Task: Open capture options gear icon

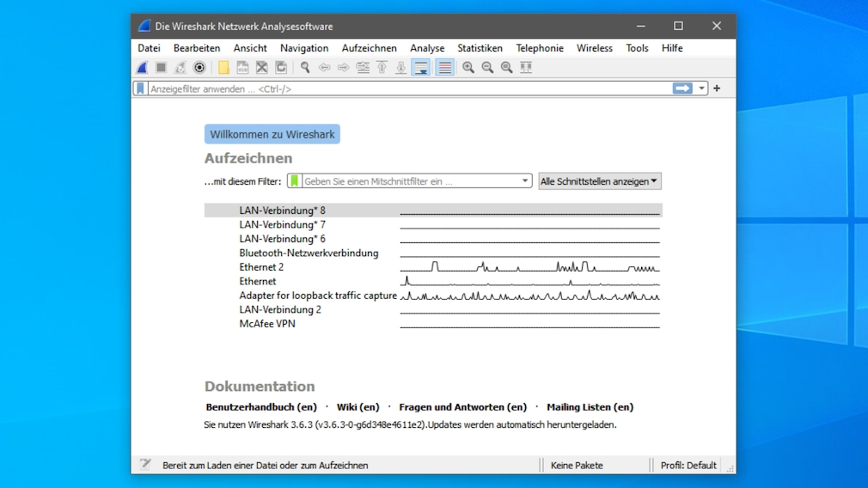Action: click(199, 68)
